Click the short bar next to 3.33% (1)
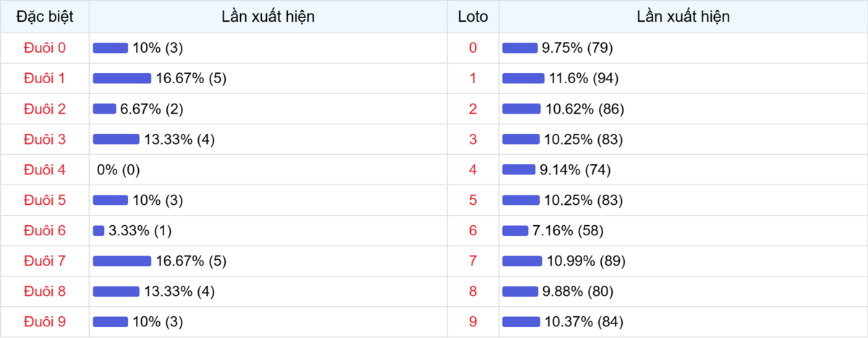This screenshot has width=868, height=338. (98, 230)
